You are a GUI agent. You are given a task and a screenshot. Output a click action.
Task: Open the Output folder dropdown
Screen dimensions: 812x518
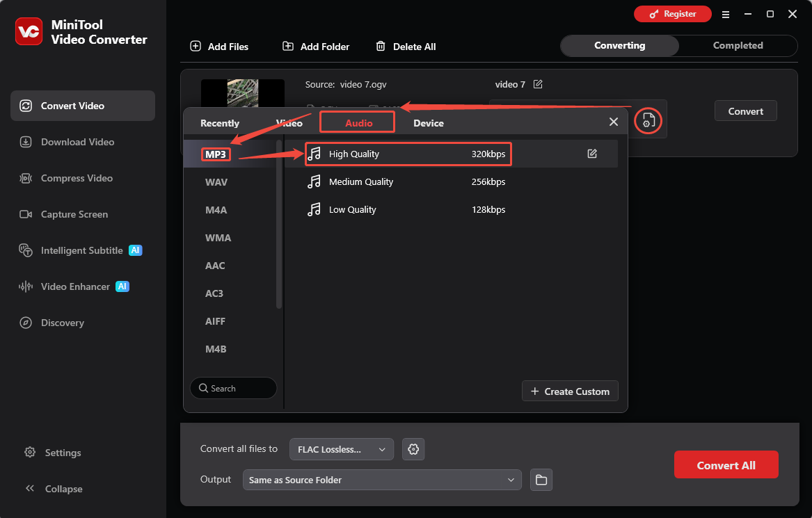point(382,480)
